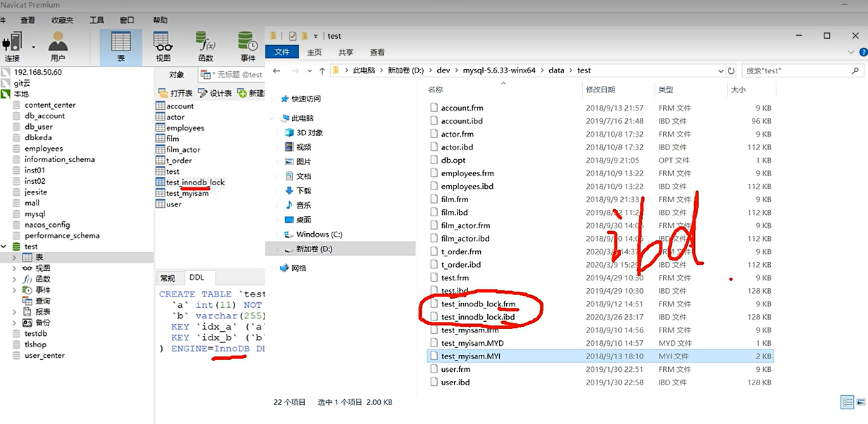Expand the 事件 node under test
Image resolution: width=868 pixels, height=424 pixels.
pyautogui.click(x=14, y=290)
